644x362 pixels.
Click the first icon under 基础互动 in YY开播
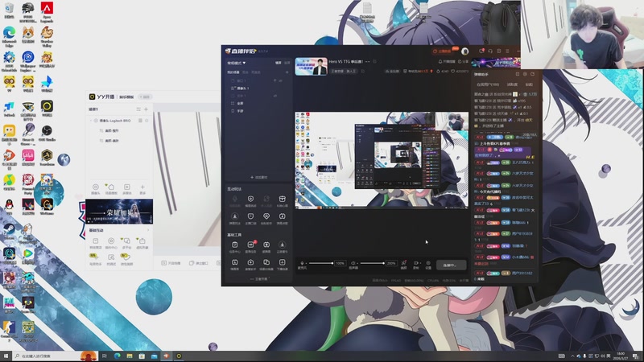95,241
